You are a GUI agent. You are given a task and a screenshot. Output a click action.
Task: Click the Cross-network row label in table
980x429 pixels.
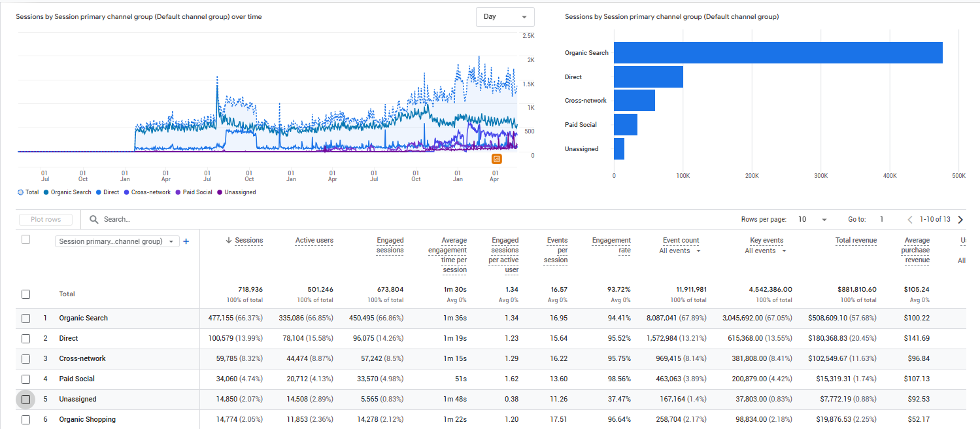tap(82, 359)
